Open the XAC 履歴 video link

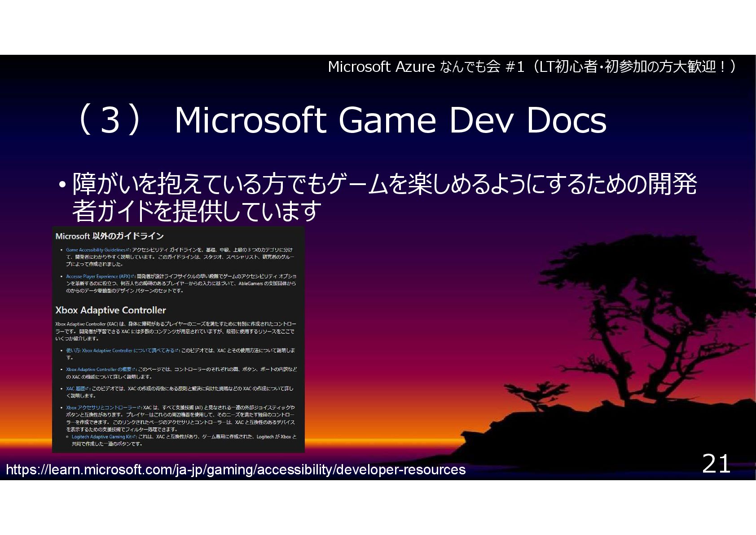[77, 389]
